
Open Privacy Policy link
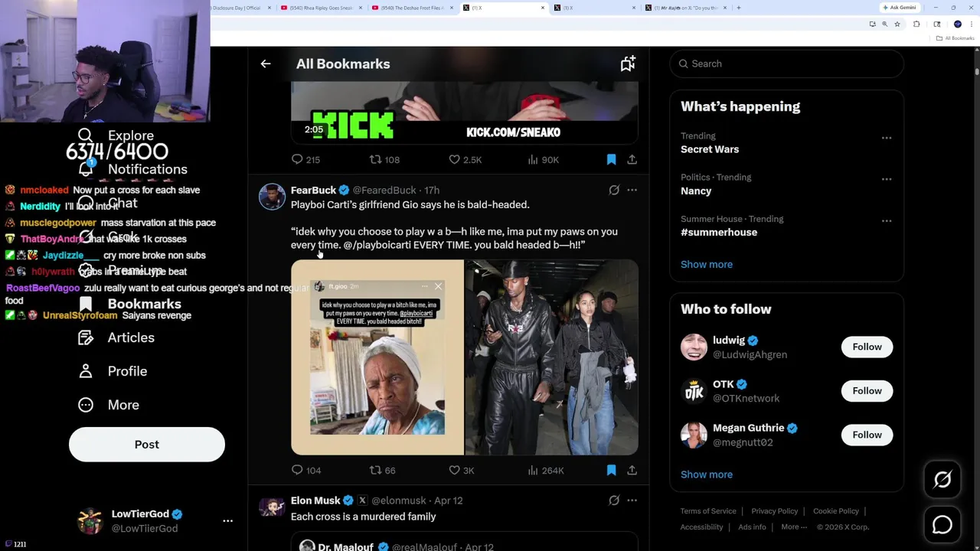[774, 511]
